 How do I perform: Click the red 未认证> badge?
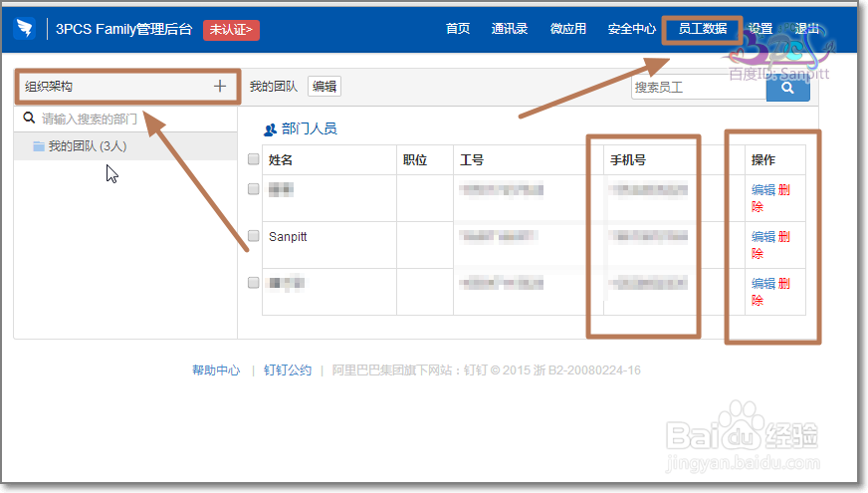(x=231, y=30)
